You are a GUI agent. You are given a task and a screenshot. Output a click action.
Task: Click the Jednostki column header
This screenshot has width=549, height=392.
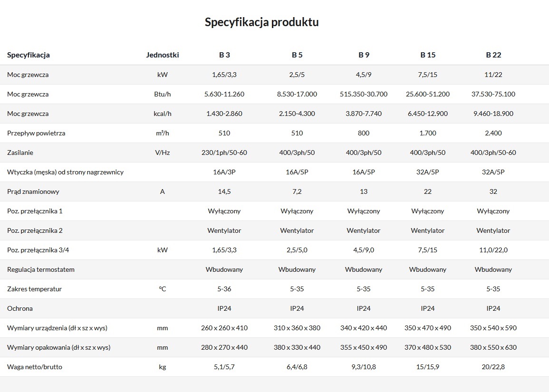pyautogui.click(x=163, y=55)
